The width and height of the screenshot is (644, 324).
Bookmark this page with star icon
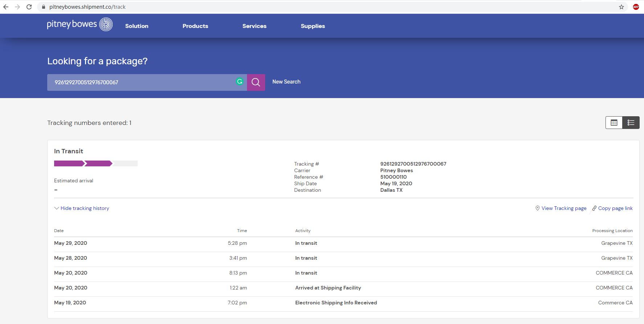621,7
